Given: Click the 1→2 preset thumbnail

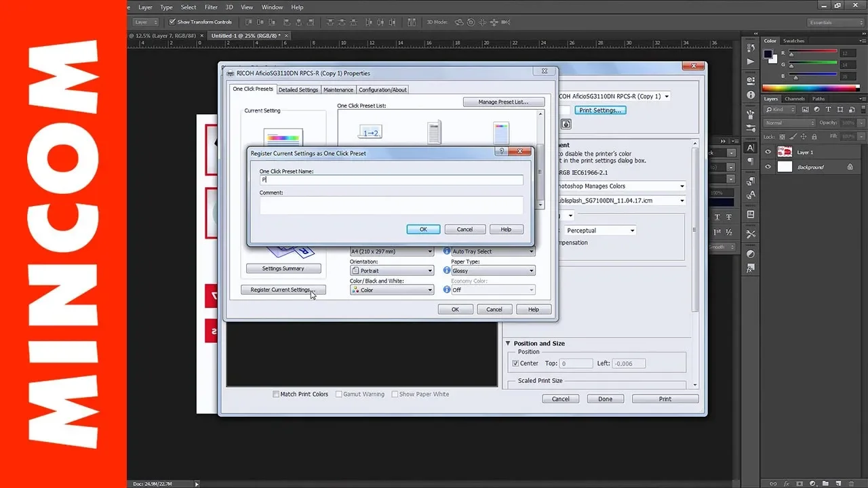Looking at the screenshot, I should tap(370, 133).
